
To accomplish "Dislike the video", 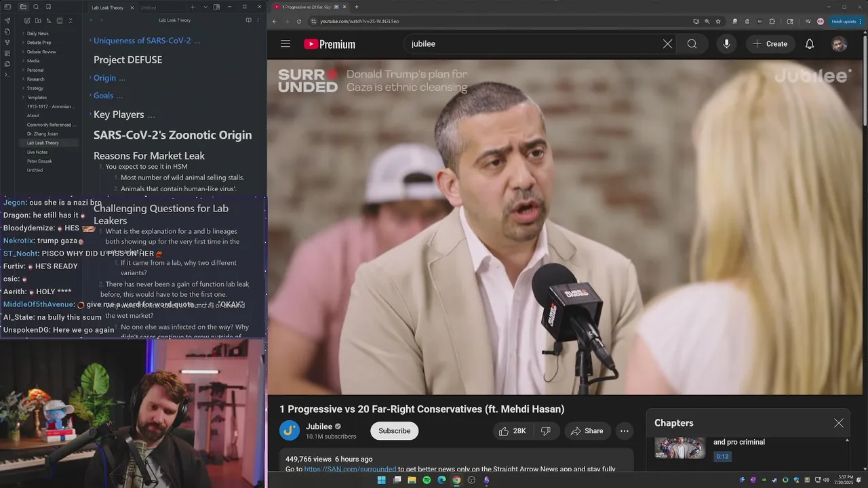I will (545, 431).
